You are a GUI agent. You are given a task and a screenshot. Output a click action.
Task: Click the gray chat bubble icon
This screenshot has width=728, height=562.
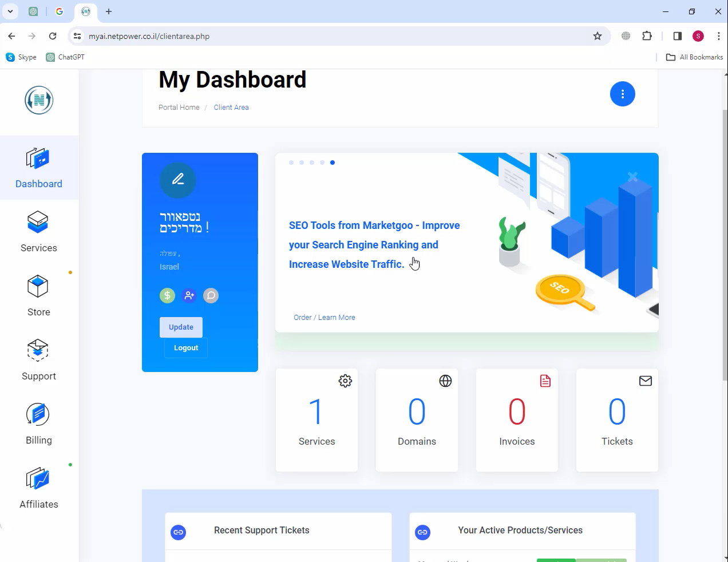(211, 295)
